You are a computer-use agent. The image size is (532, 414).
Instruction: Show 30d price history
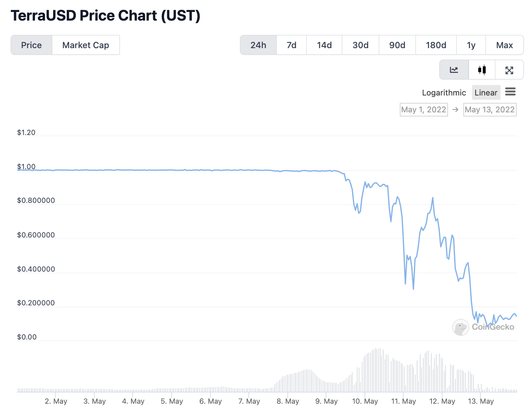[360, 45]
